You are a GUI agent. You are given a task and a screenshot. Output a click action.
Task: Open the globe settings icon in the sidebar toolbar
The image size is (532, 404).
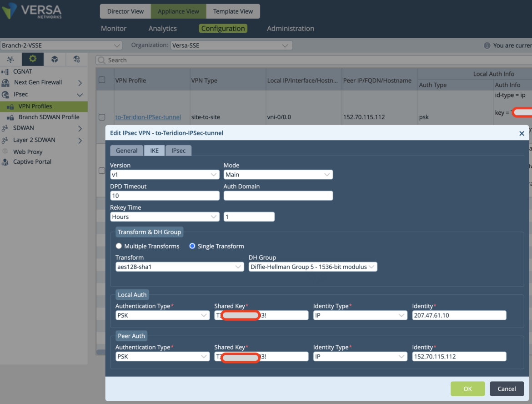click(76, 59)
